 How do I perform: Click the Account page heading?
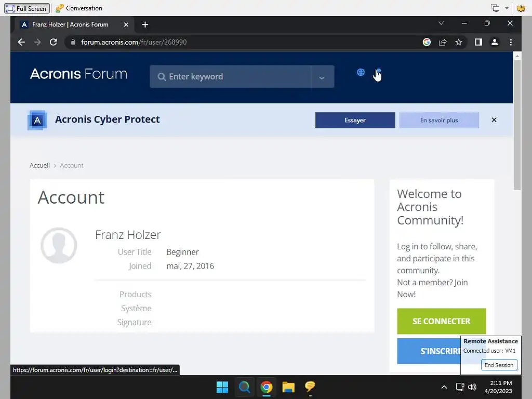pyautogui.click(x=71, y=197)
